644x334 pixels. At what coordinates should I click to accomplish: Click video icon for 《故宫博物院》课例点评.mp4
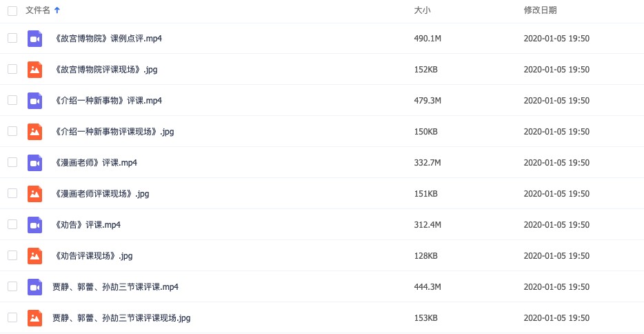point(34,38)
